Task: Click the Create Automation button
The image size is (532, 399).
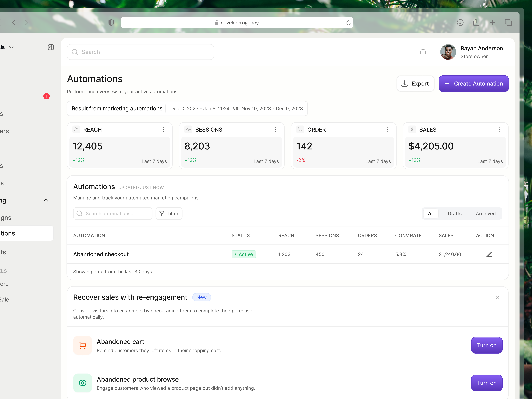Action: point(474,83)
